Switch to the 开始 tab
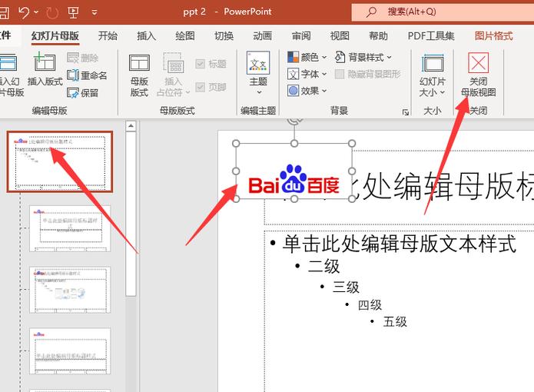 tap(108, 36)
